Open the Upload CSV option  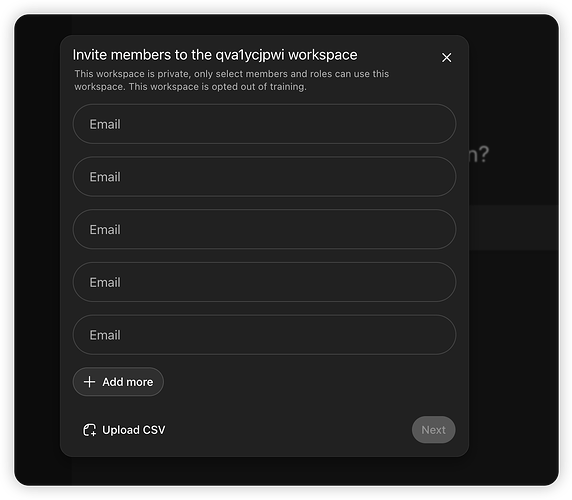point(124,430)
